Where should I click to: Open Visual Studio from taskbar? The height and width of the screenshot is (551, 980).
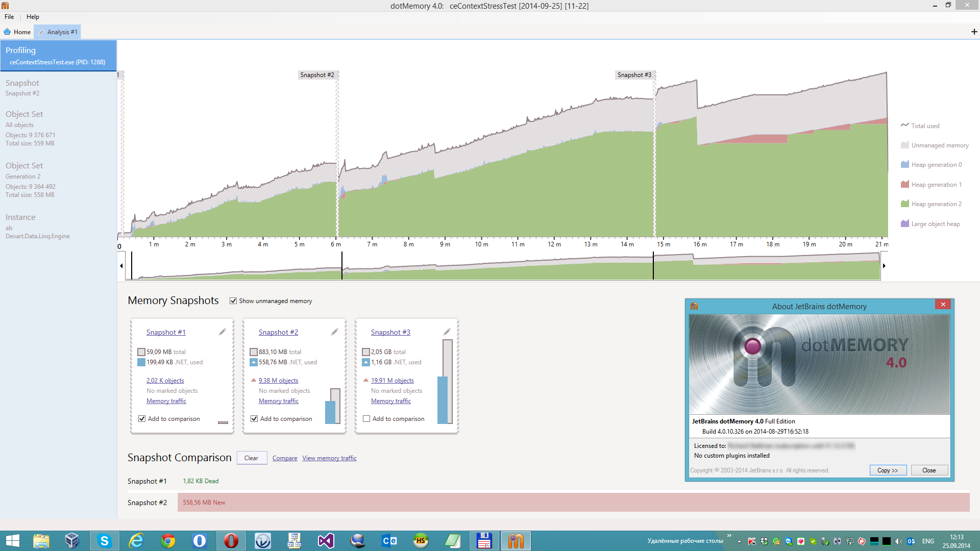point(326,541)
